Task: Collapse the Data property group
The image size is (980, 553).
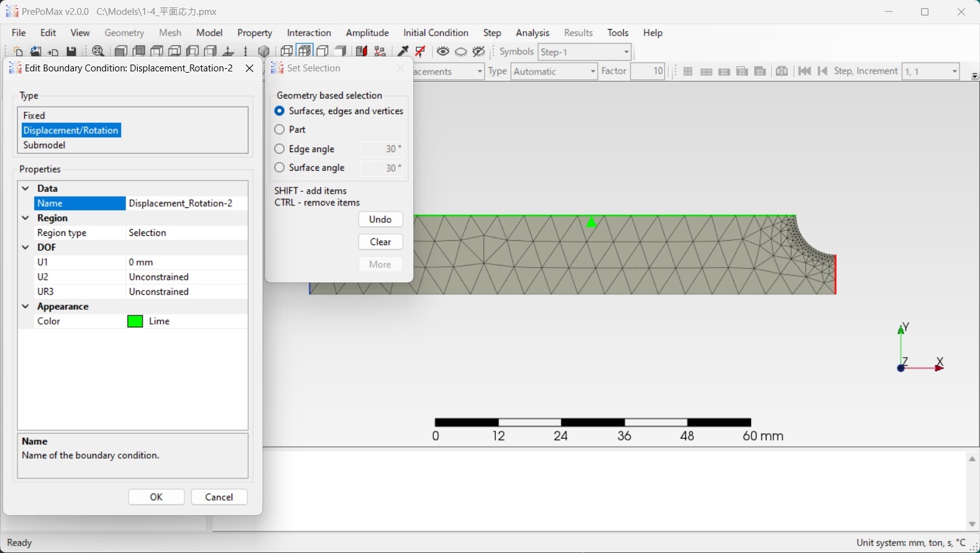Action: (x=25, y=188)
